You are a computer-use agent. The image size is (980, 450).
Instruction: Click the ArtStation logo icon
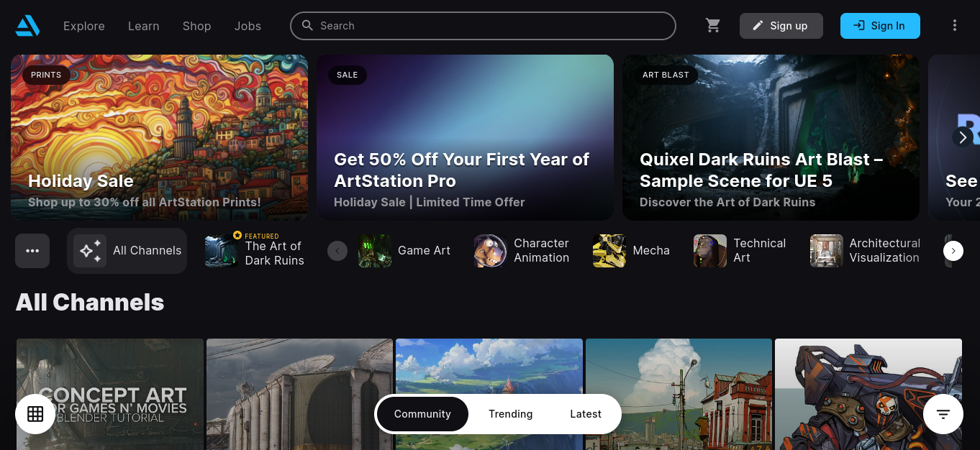27,26
